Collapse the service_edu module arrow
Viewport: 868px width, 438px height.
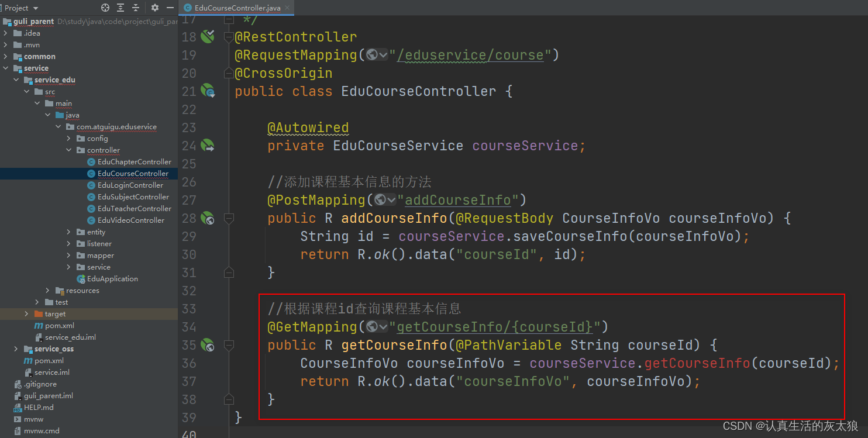pyautogui.click(x=16, y=80)
